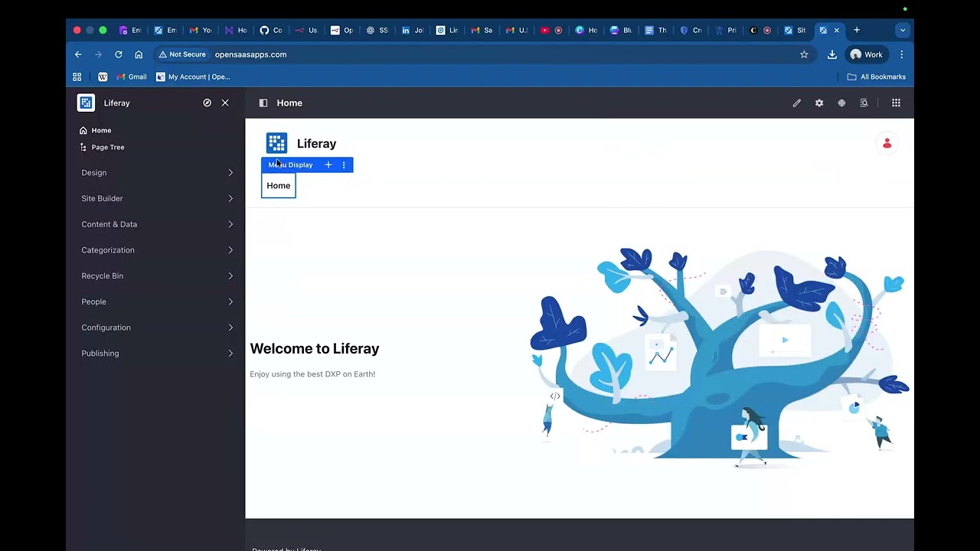
Task: Switch to the YouTube tab
Action: click(x=550, y=30)
